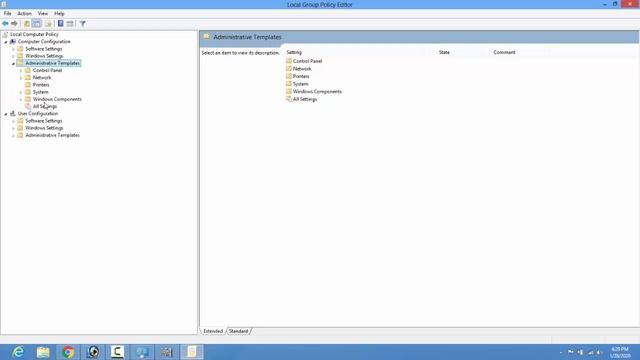Viewport: 640px width, 360px height.
Task: Select All Settings in the tree pane
Action: [45, 107]
